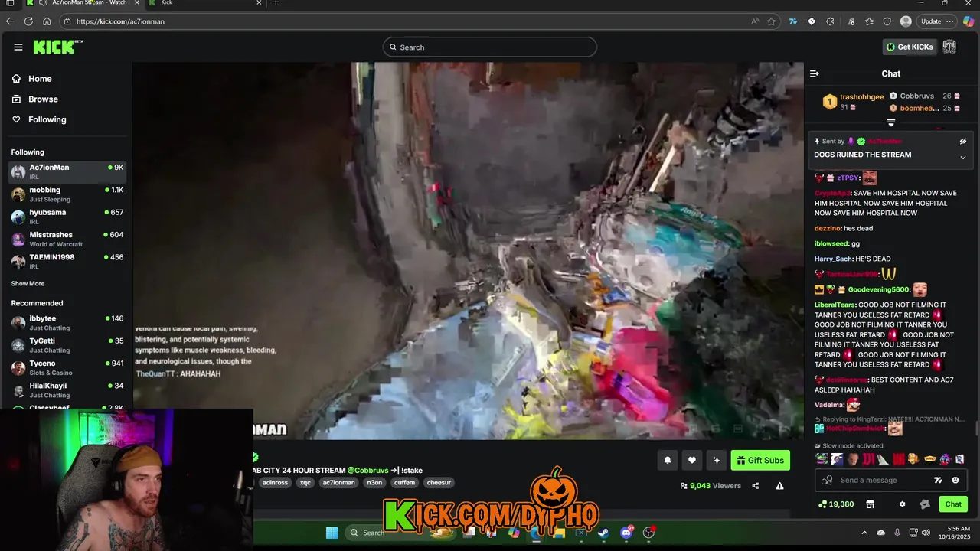Click the sparkle icon next to Gift Subs

[x=717, y=460]
